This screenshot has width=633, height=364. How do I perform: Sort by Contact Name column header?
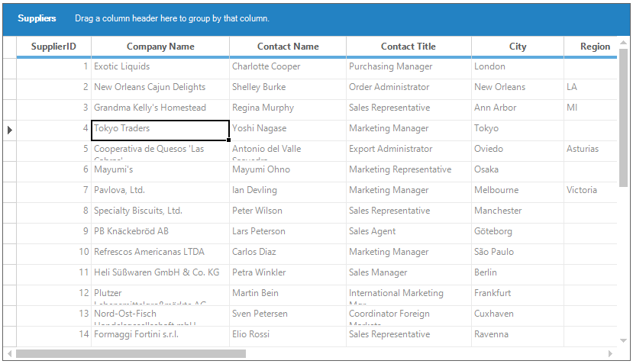288,47
